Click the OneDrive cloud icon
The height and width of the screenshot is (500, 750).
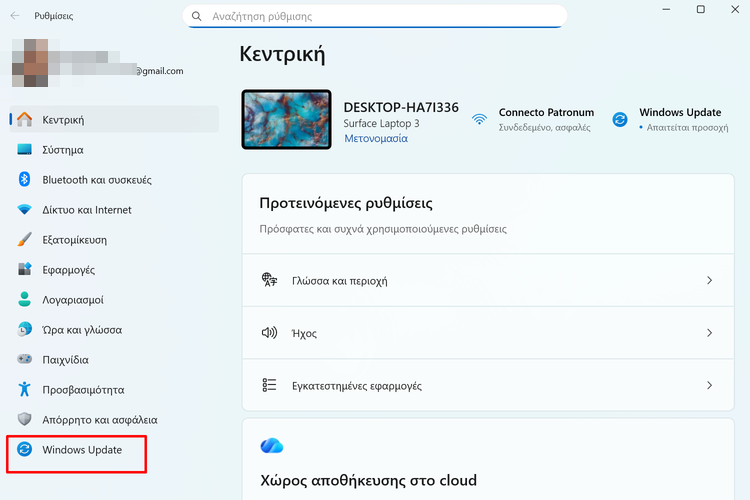272,445
